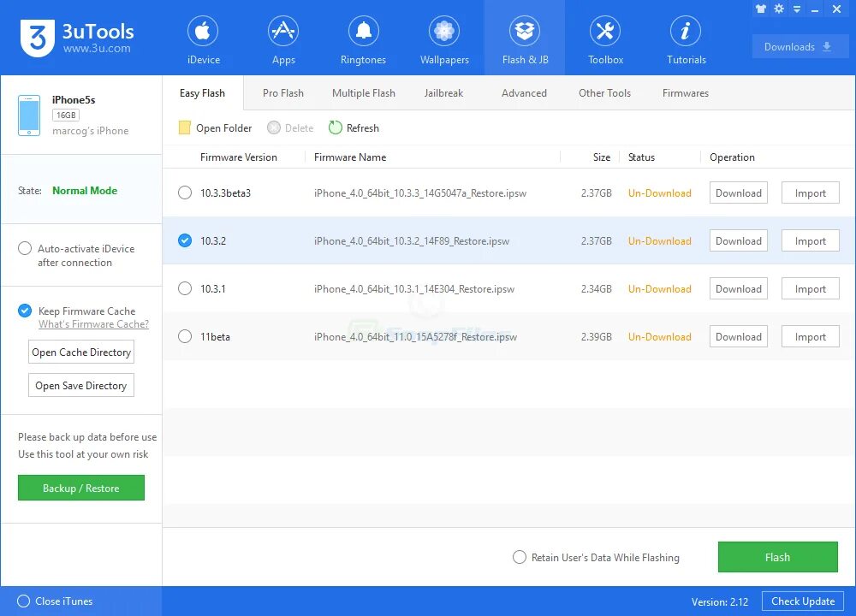The height and width of the screenshot is (616, 856).
Task: Toggle Keep Firmware Cache option
Action: point(25,311)
